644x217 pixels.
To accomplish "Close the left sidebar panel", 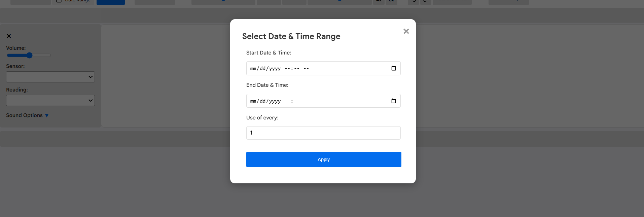I will point(9,36).
